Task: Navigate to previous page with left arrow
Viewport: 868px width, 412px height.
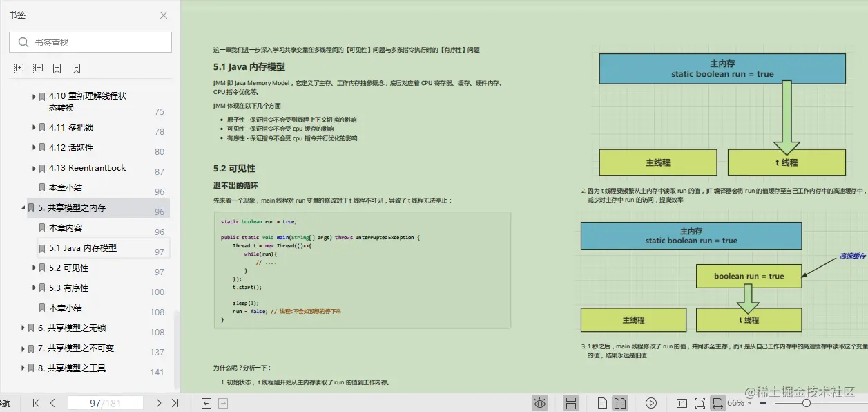Action: (x=53, y=402)
